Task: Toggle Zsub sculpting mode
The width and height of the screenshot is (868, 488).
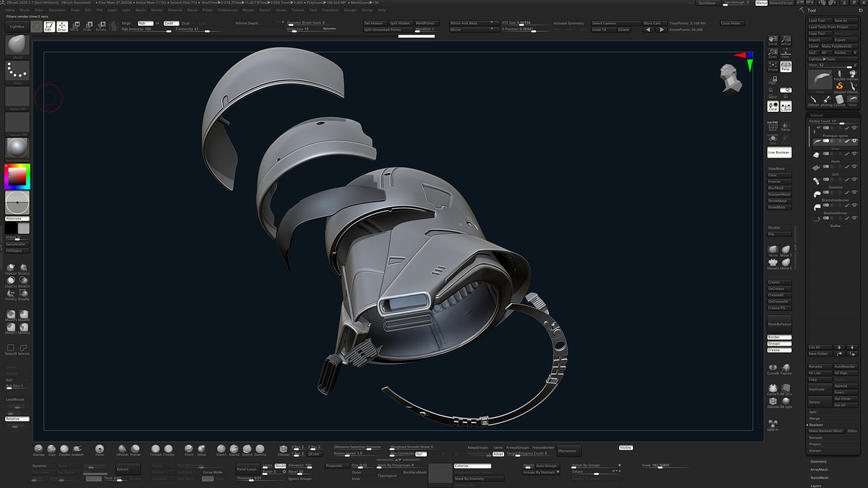Action: (x=186, y=23)
